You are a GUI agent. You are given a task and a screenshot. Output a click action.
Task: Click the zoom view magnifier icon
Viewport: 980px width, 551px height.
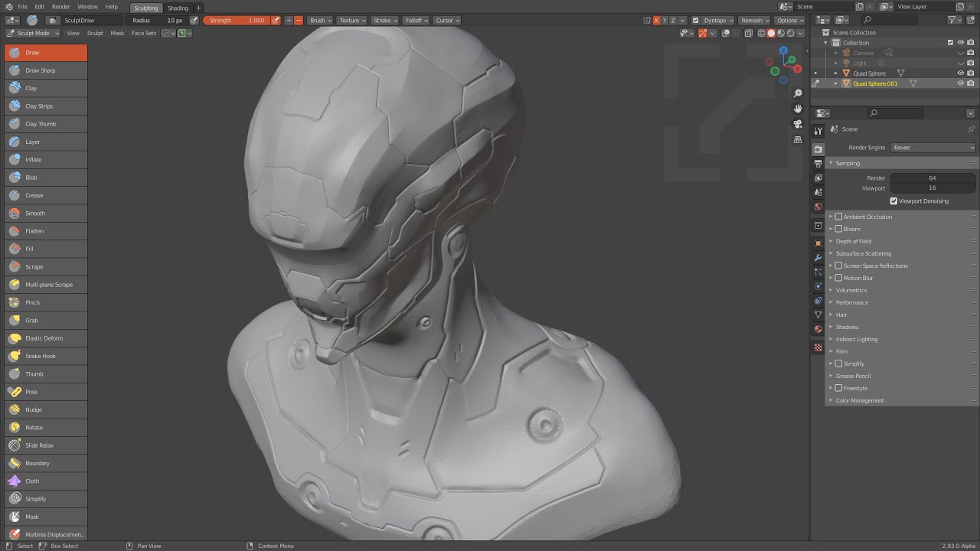tap(798, 93)
